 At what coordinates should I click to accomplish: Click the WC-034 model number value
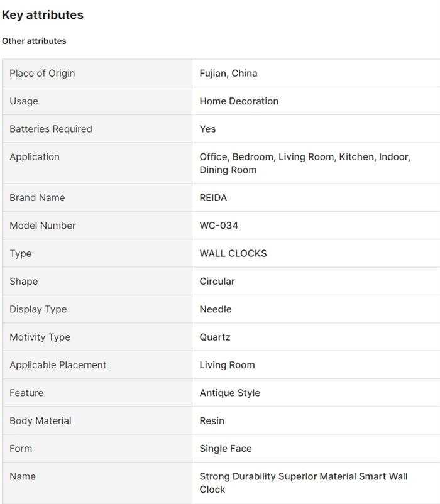219,226
